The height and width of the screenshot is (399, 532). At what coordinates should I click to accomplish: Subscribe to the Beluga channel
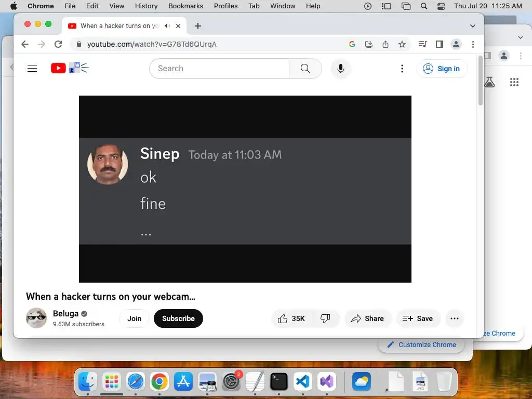point(179,318)
